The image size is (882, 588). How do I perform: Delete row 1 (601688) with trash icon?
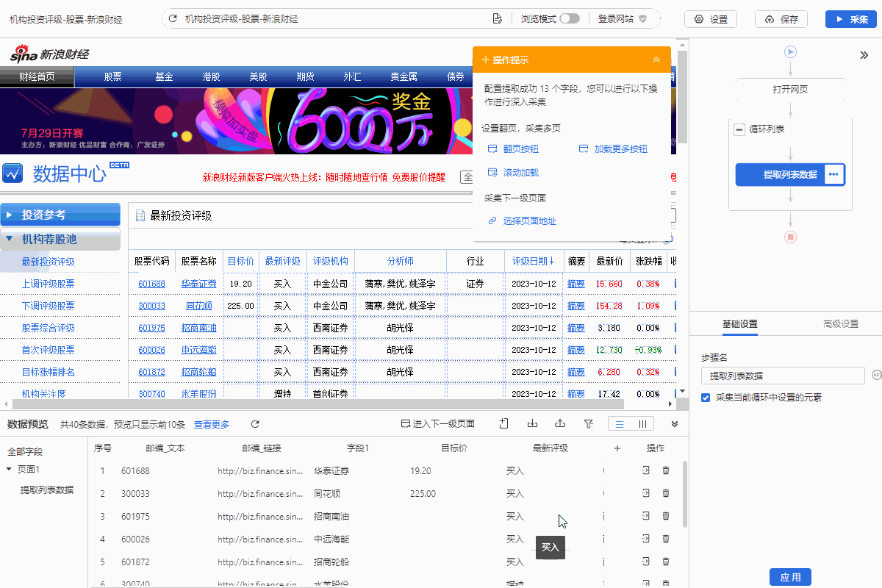coord(666,470)
